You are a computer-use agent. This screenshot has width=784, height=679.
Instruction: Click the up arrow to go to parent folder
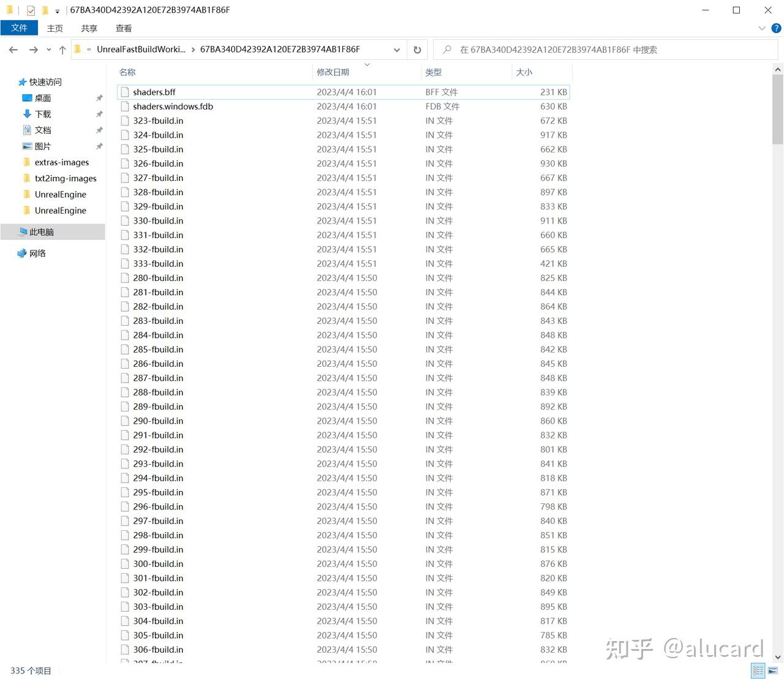62,50
